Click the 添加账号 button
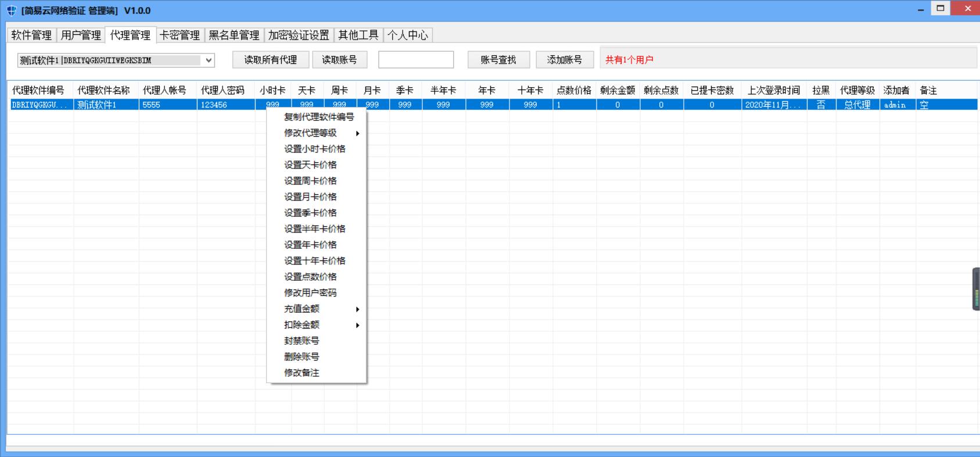This screenshot has width=980, height=457. coord(564,60)
